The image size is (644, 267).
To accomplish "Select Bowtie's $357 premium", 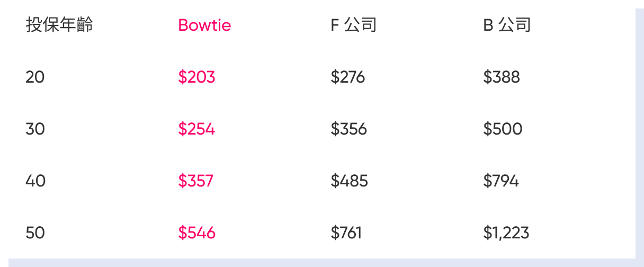I will pos(195,181).
